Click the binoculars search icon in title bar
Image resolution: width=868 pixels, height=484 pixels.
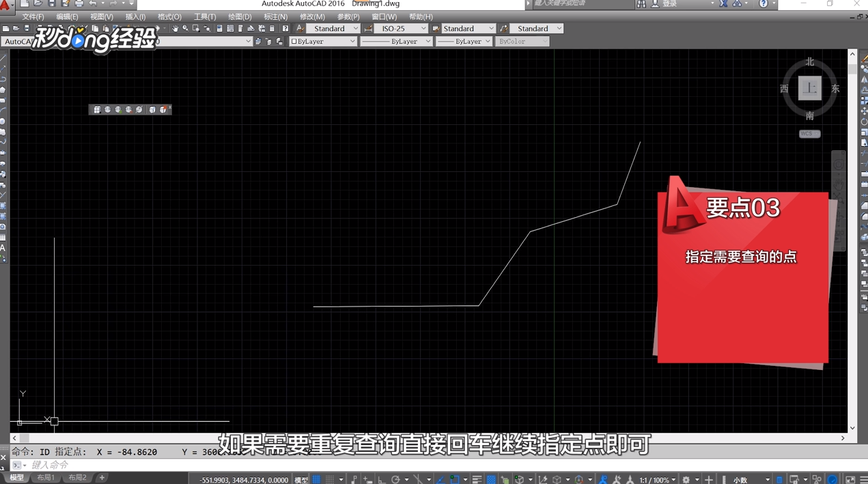641,4
